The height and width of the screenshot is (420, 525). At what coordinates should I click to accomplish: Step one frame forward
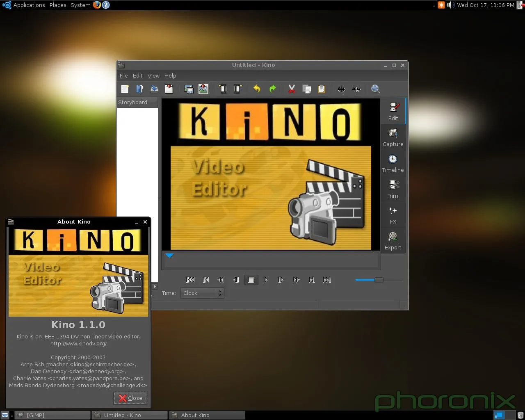pos(281,280)
